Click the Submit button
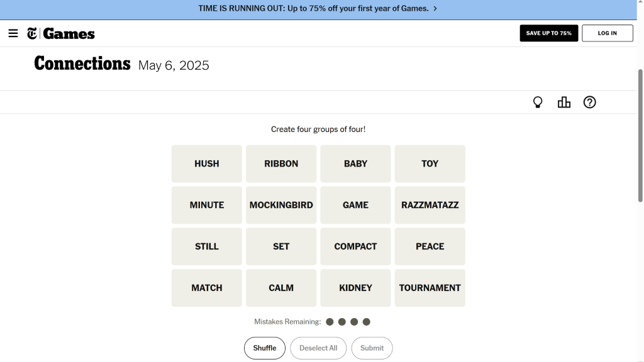The height and width of the screenshot is (362, 644). click(372, 348)
